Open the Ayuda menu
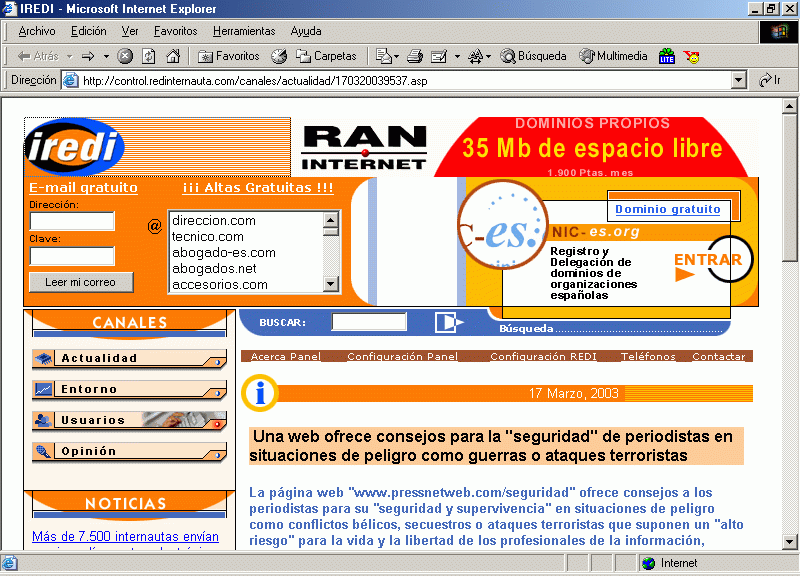Screen dimensions: 800x576 (x=306, y=31)
